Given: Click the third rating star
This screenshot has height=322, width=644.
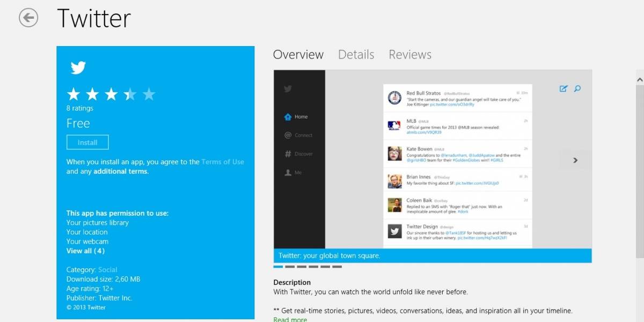Looking at the screenshot, I should point(111,95).
